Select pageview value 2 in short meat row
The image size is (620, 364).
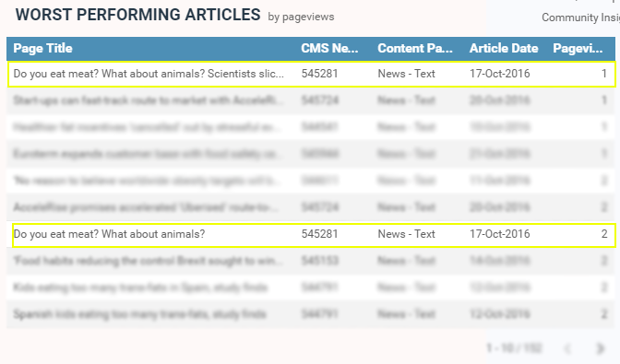(x=604, y=234)
